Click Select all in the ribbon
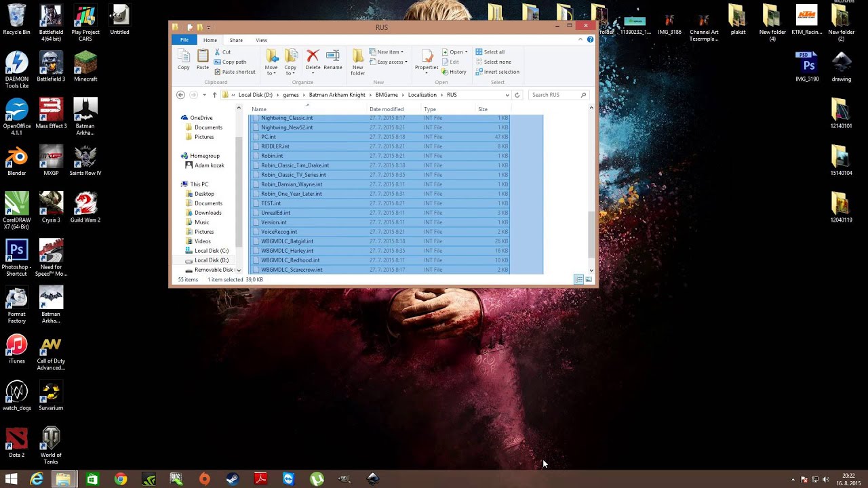 coord(490,52)
